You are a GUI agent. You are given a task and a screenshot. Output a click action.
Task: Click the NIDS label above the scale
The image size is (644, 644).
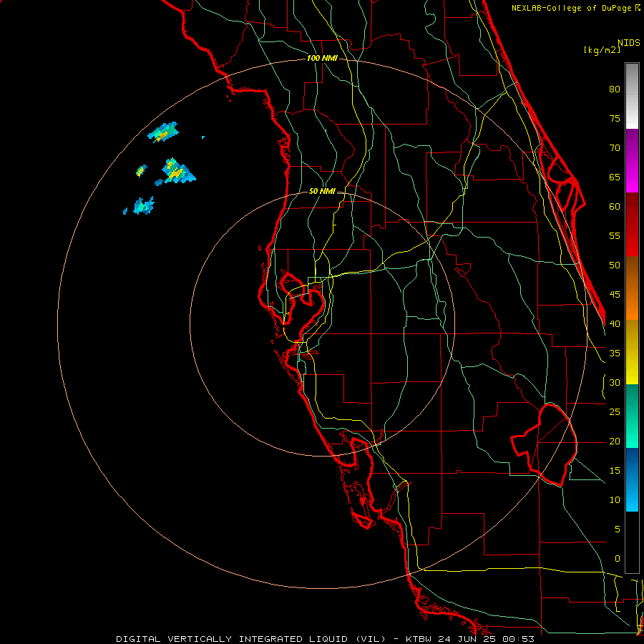click(x=628, y=42)
